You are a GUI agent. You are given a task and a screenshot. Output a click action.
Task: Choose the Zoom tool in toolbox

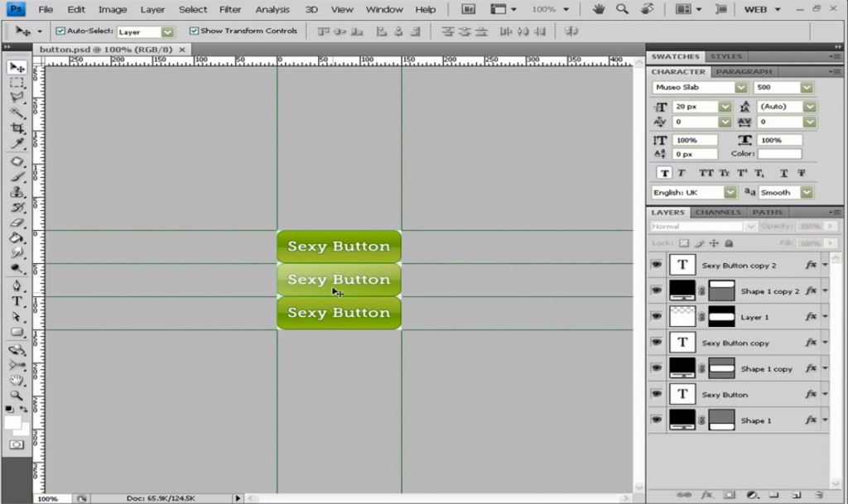pos(17,396)
